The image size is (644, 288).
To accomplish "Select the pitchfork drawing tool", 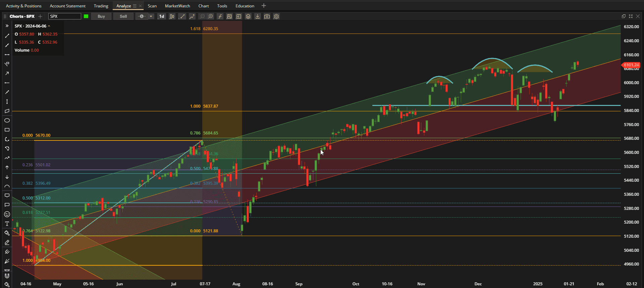I will point(7,252).
